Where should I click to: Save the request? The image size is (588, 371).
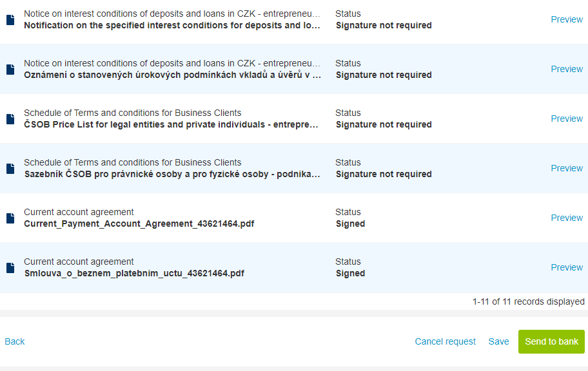498,341
